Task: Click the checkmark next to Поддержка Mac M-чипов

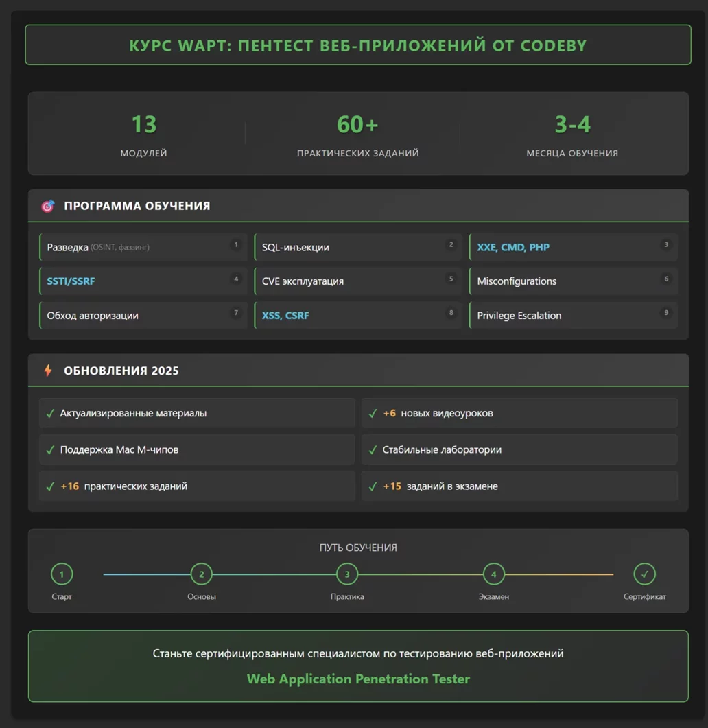Action: [50, 450]
